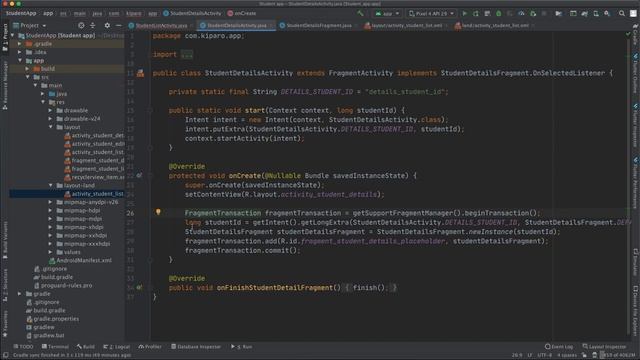Switch to layout/activity_student_list.xml tab
The width and height of the screenshot is (640, 360).
406,25
